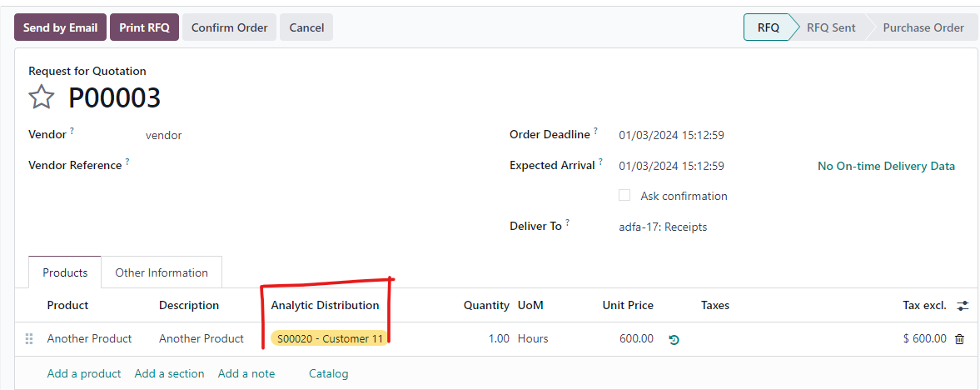Click the Vendor help question mark

pyautogui.click(x=72, y=131)
